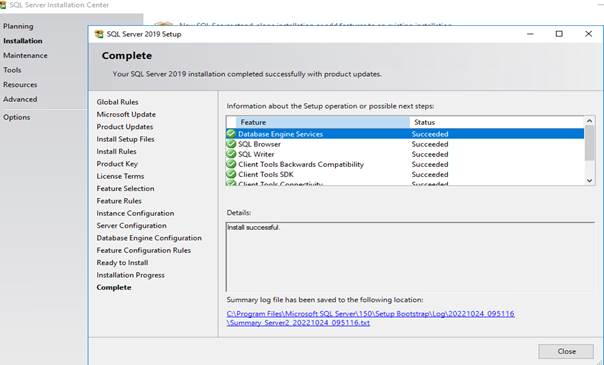Click the Feature column header
The image size is (604, 365).
(322, 122)
